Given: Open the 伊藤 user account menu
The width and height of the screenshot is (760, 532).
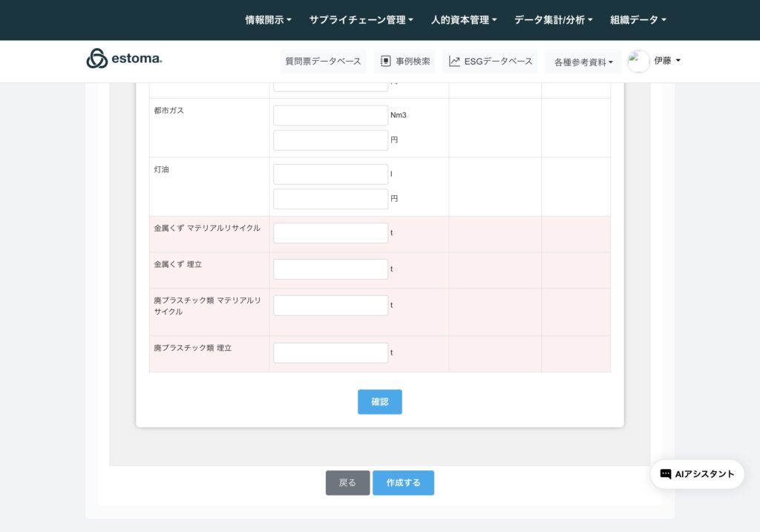Looking at the screenshot, I should [666, 61].
